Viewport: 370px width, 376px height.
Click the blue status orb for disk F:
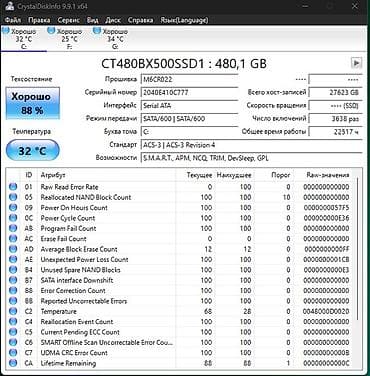click(51, 31)
